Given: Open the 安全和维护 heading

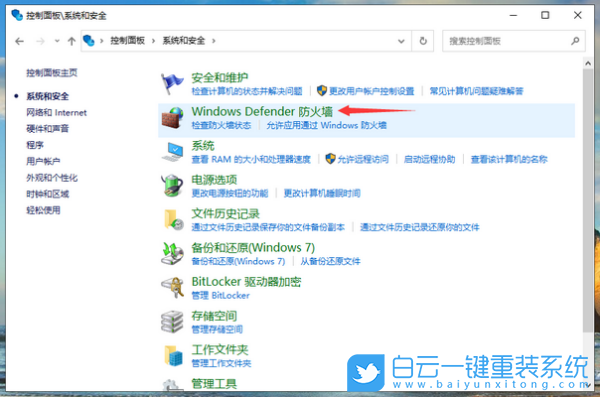Looking at the screenshot, I should 220,78.
